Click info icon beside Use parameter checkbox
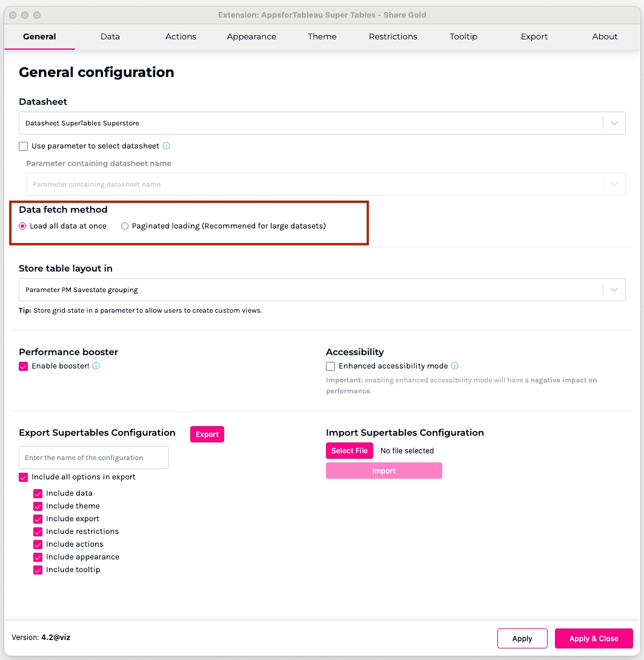 pyautogui.click(x=167, y=146)
